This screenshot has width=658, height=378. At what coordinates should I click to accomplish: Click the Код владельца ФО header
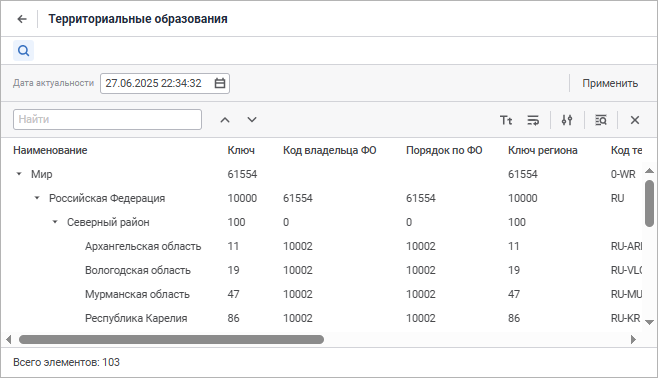(329, 150)
